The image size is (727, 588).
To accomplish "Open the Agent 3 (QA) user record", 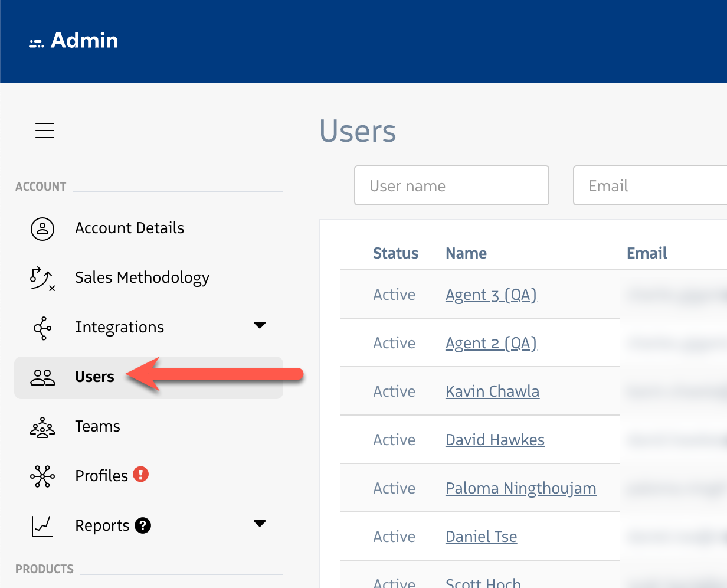I will point(490,295).
